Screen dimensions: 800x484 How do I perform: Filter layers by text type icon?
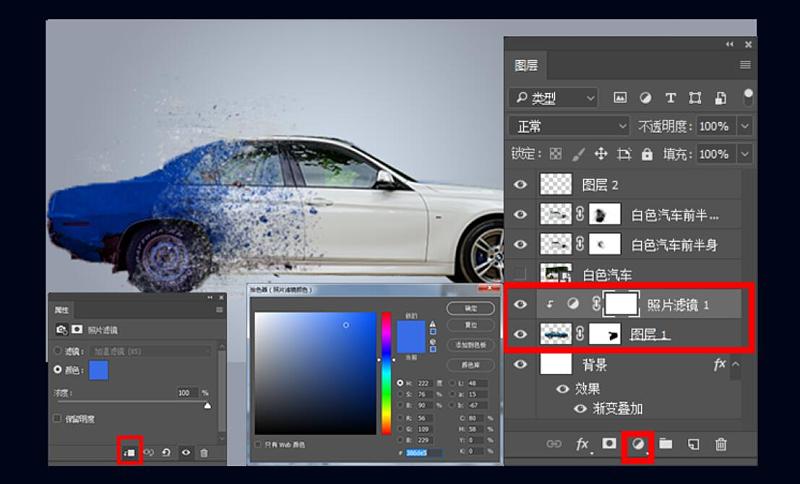670,98
